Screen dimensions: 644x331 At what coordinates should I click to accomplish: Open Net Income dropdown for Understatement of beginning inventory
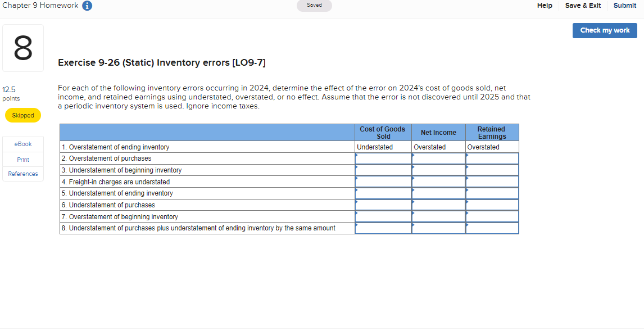pos(438,170)
